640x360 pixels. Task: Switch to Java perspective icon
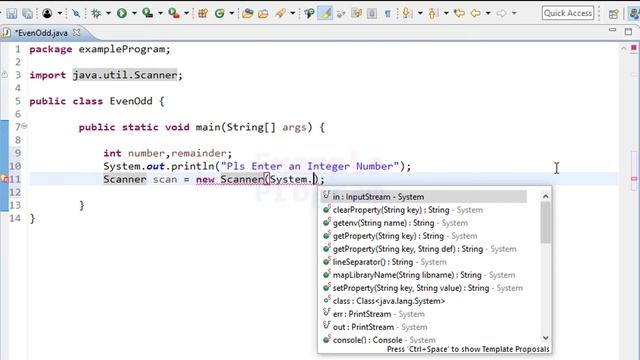coord(634,14)
